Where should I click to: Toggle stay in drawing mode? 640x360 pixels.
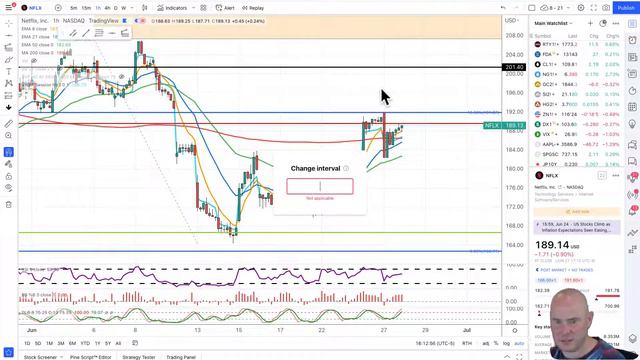[x=9, y=164]
